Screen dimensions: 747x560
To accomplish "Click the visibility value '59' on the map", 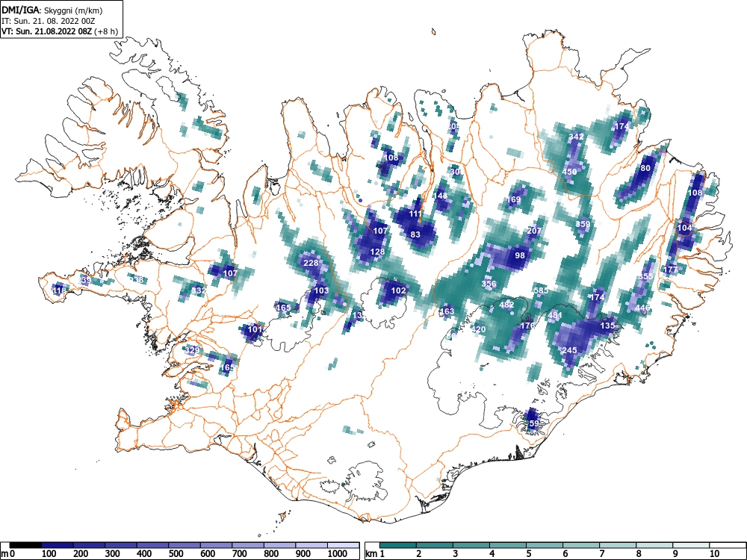I will tap(534, 424).
